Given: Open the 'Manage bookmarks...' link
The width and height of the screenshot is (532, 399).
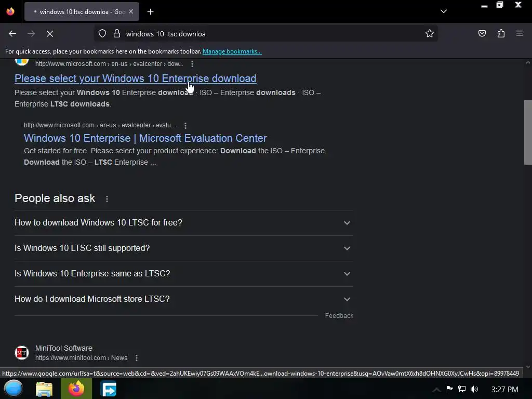Looking at the screenshot, I should (x=232, y=51).
